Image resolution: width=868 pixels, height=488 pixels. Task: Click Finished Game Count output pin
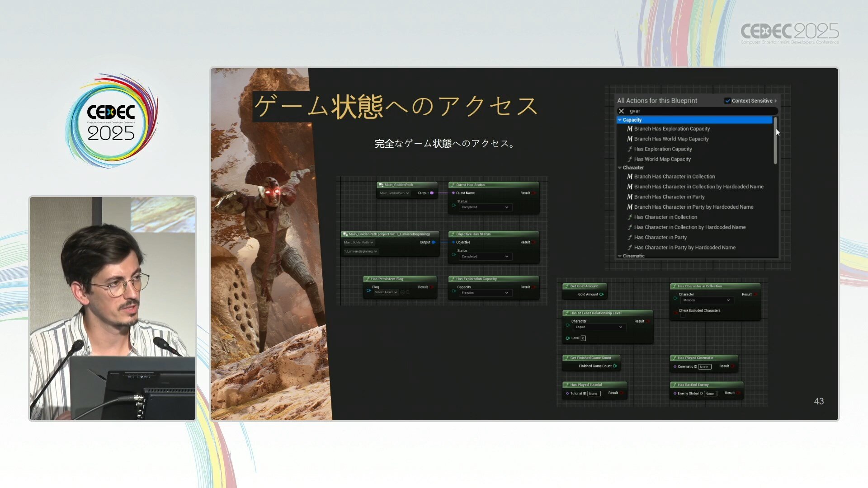point(615,366)
